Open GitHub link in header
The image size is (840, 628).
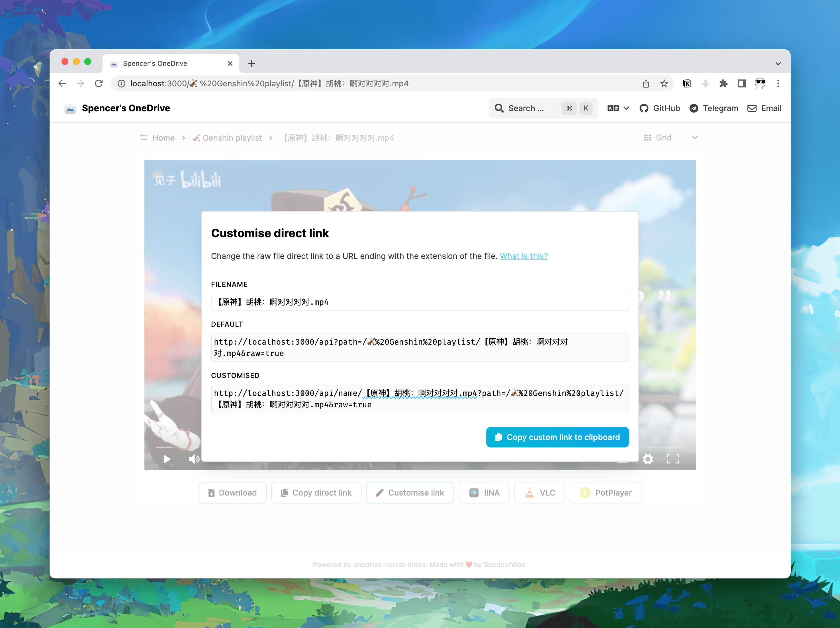click(660, 108)
